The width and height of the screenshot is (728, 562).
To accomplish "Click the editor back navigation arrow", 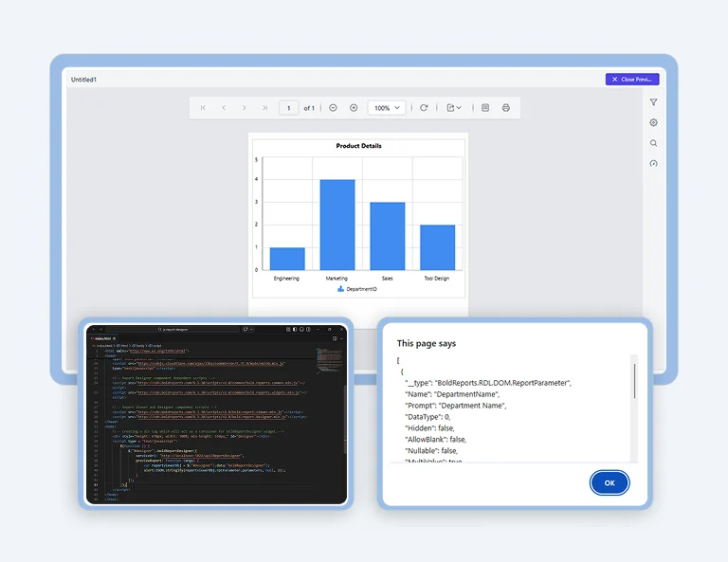I will [x=93, y=329].
